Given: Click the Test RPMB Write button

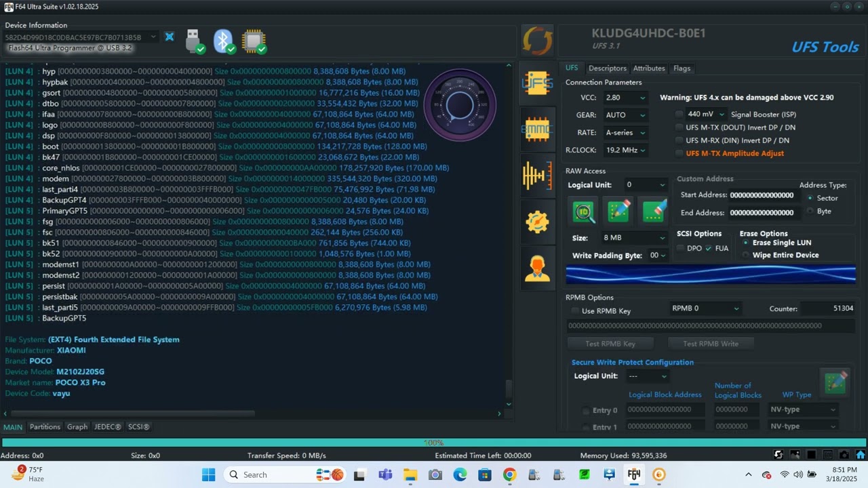Looking at the screenshot, I should click(x=711, y=344).
